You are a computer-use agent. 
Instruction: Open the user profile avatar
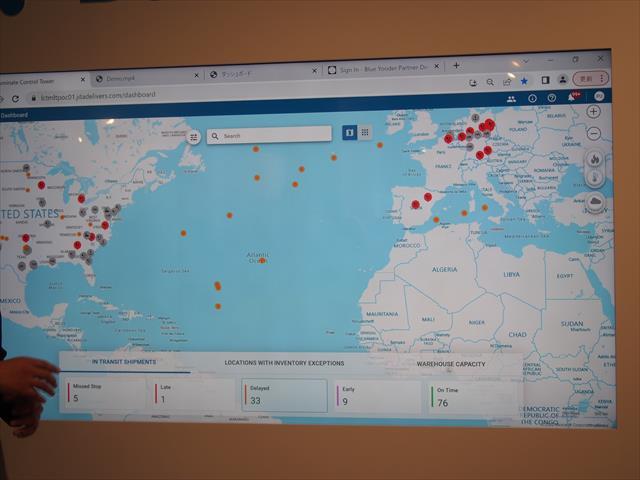pyautogui.click(x=599, y=96)
